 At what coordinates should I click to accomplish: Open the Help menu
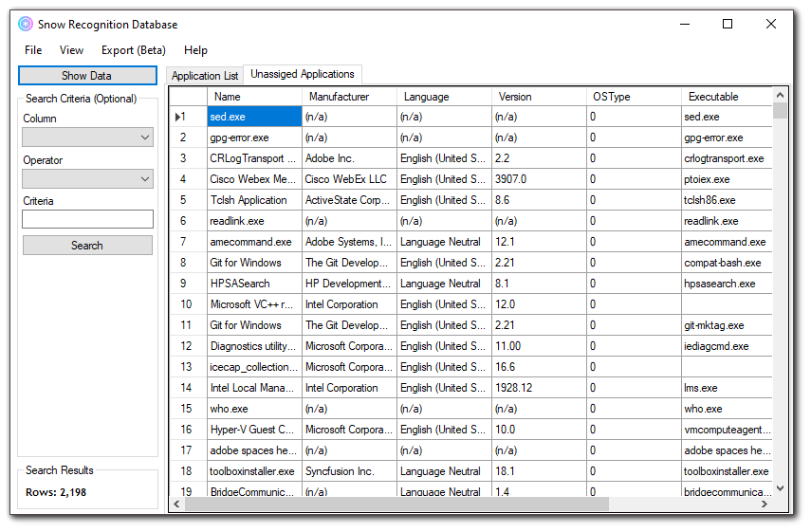coord(195,50)
